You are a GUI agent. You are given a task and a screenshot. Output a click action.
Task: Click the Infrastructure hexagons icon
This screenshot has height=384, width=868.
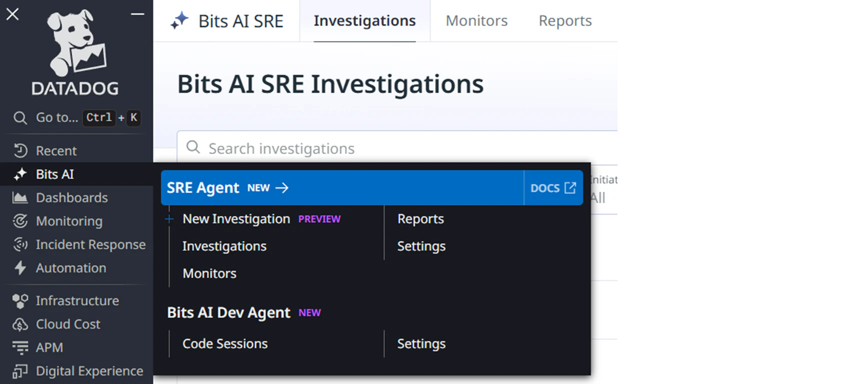coord(20,301)
